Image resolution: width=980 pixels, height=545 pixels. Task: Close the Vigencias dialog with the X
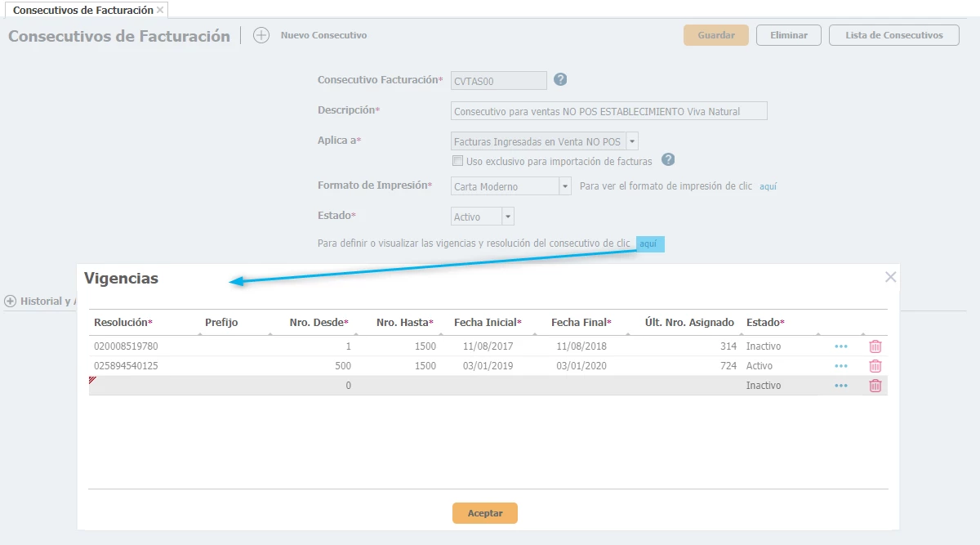tap(890, 277)
